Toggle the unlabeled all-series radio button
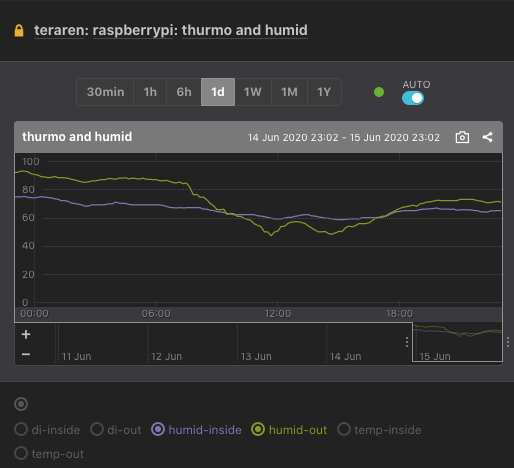 (x=21, y=404)
